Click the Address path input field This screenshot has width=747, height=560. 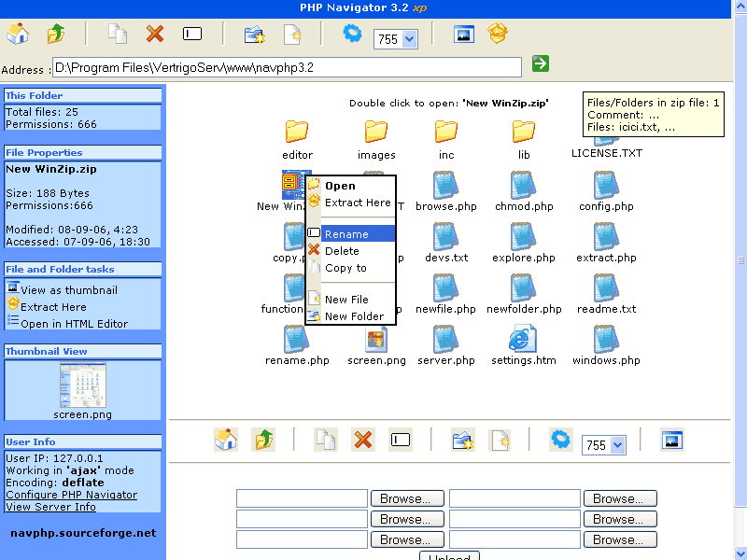point(287,67)
